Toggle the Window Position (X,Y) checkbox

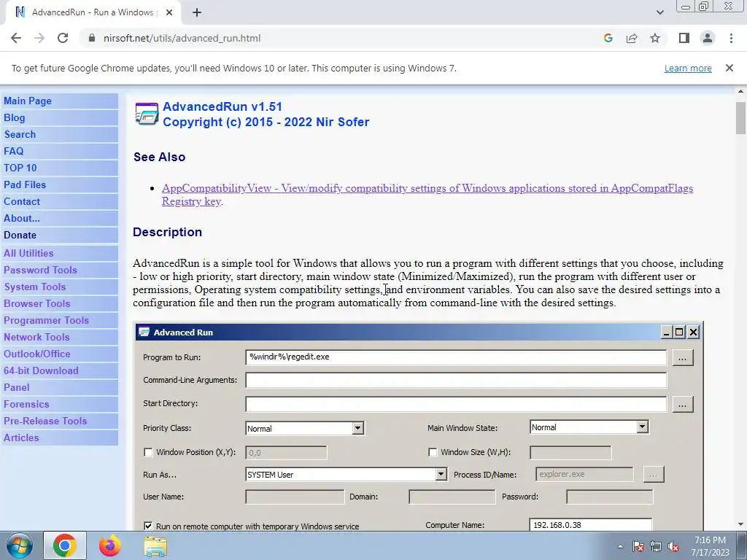(x=148, y=452)
